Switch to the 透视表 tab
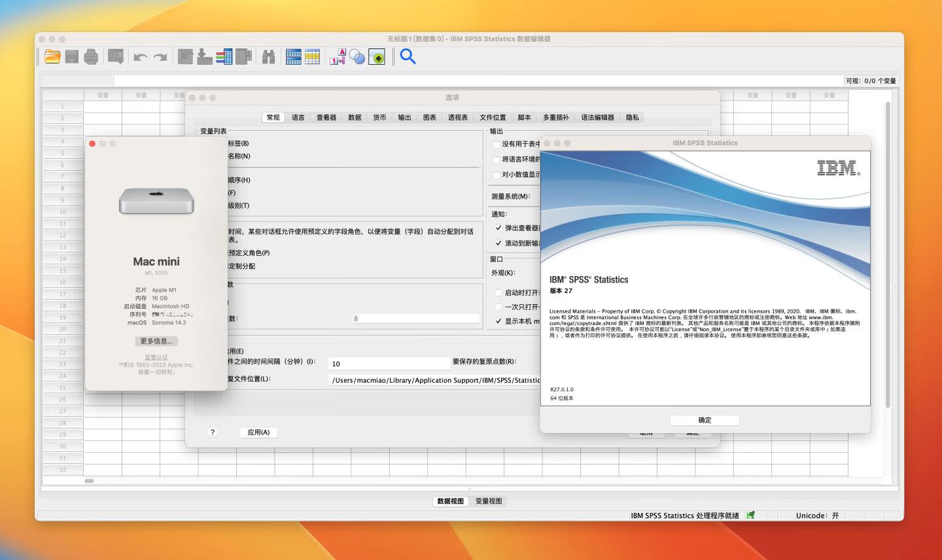Screen dimensions: 942x560 coord(458,117)
